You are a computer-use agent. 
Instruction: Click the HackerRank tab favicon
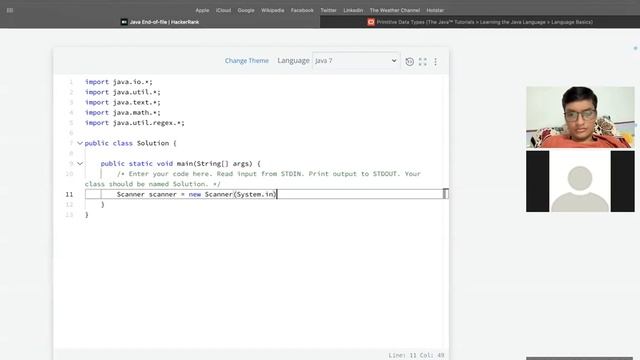124,22
